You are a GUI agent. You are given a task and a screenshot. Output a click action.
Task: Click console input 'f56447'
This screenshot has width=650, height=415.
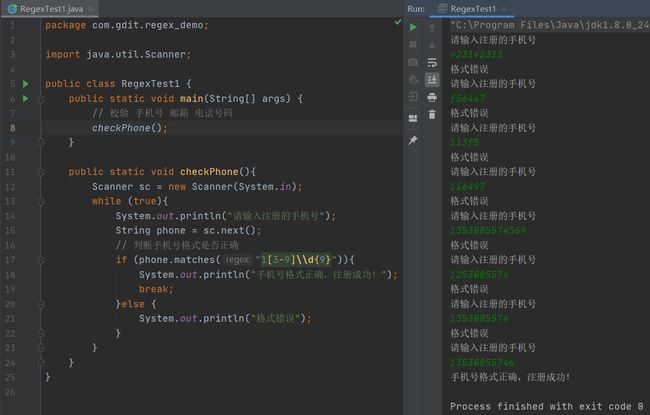(468, 98)
